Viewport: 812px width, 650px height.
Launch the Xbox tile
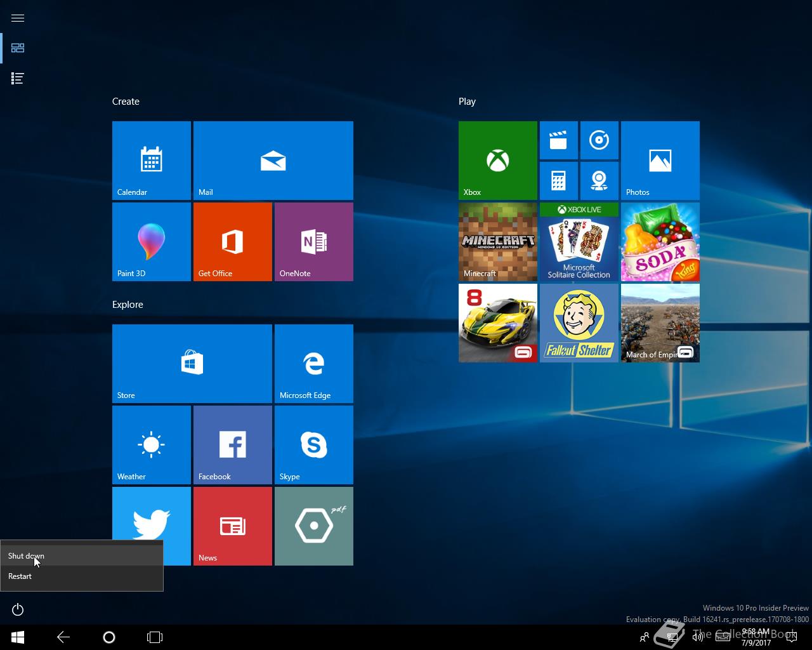pyautogui.click(x=498, y=161)
